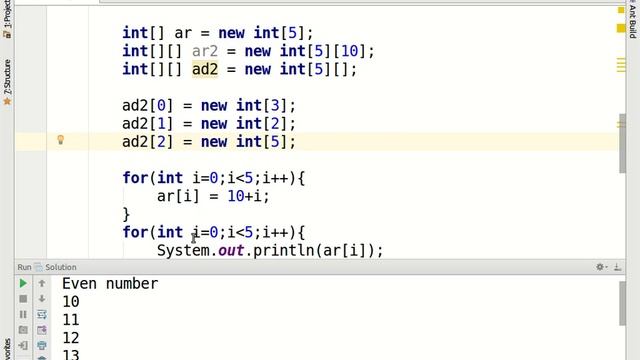
Task: Stop the running process via square icon
Action: 23,299
